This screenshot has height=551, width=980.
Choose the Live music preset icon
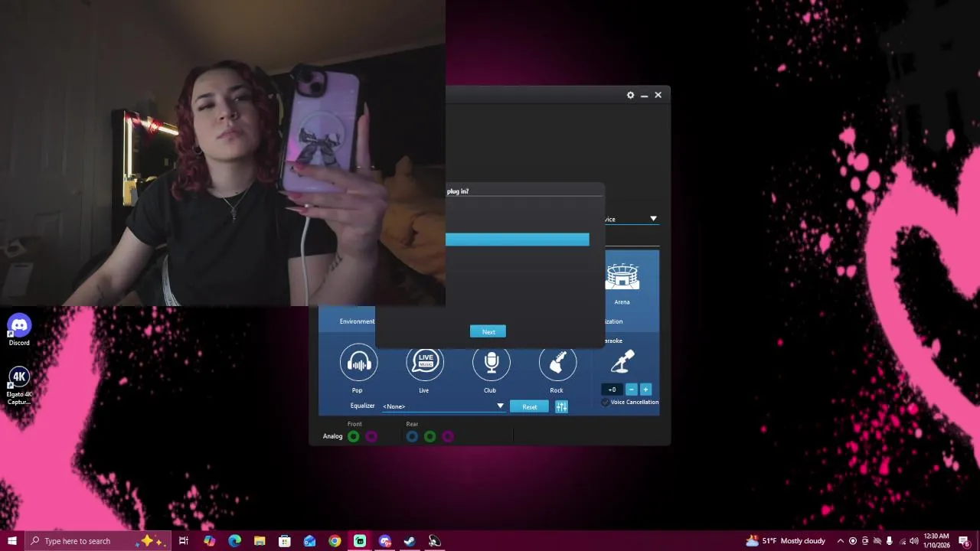[x=425, y=362]
